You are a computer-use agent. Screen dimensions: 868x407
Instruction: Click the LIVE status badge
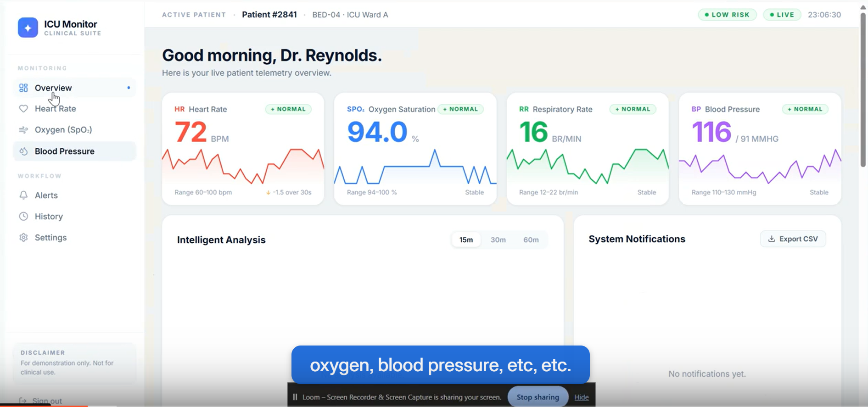coord(782,15)
